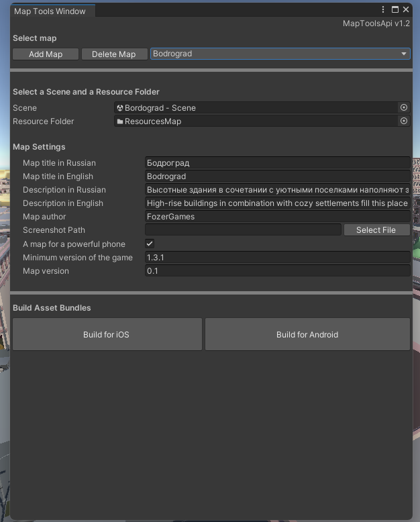Image resolution: width=420 pixels, height=522 pixels.
Task: Close the Map Tools Window
Action: [x=406, y=9]
